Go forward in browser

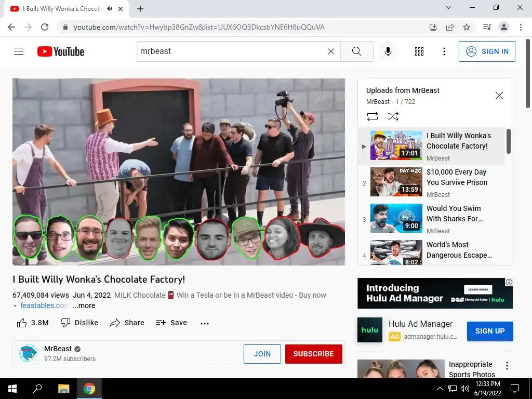pos(28,27)
